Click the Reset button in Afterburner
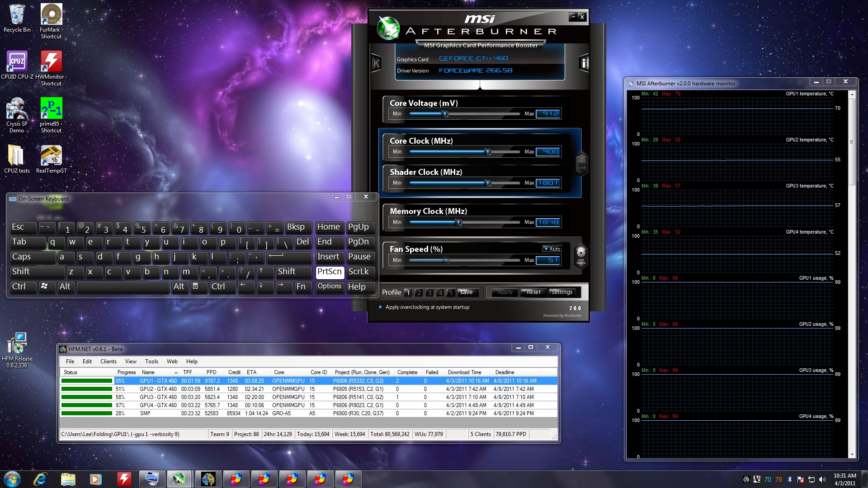868x488 pixels. 533,292
